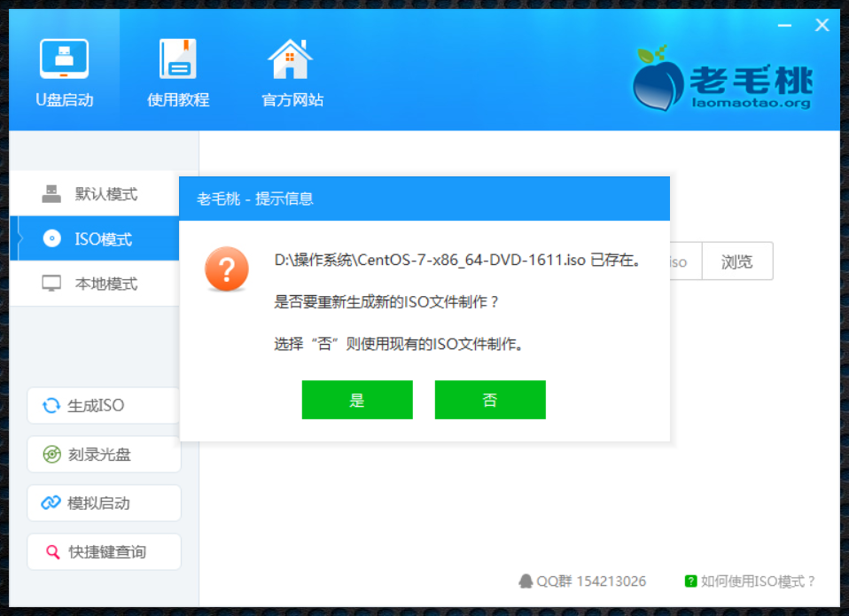Open 快捷键查询 hotkey lookup

pos(104,551)
